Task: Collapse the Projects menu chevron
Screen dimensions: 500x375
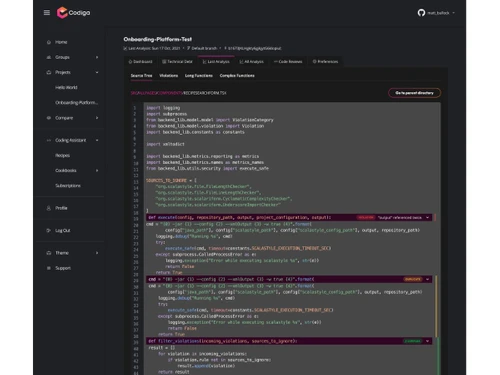Action: (97, 72)
